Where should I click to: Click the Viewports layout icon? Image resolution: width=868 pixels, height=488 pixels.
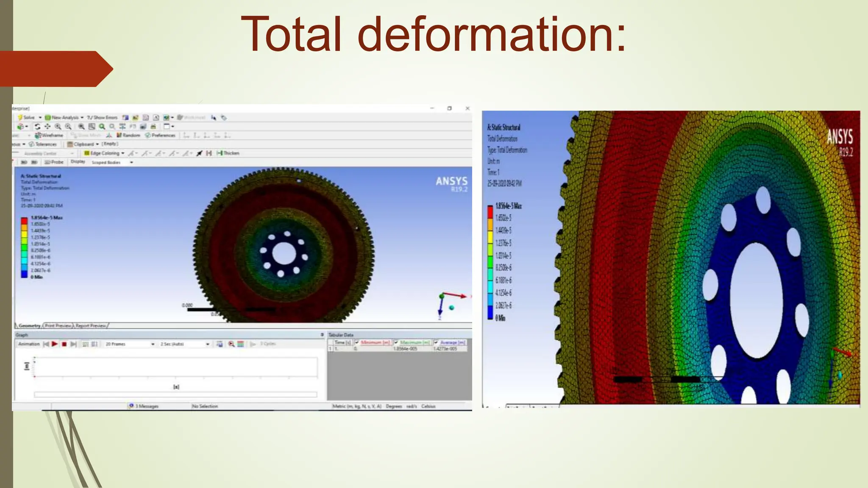pos(167,126)
